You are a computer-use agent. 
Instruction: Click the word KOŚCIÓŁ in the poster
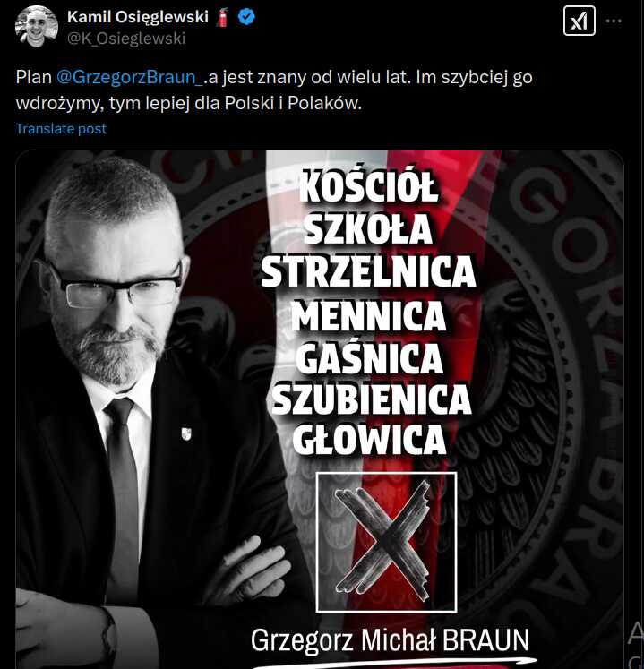pyautogui.click(x=368, y=186)
